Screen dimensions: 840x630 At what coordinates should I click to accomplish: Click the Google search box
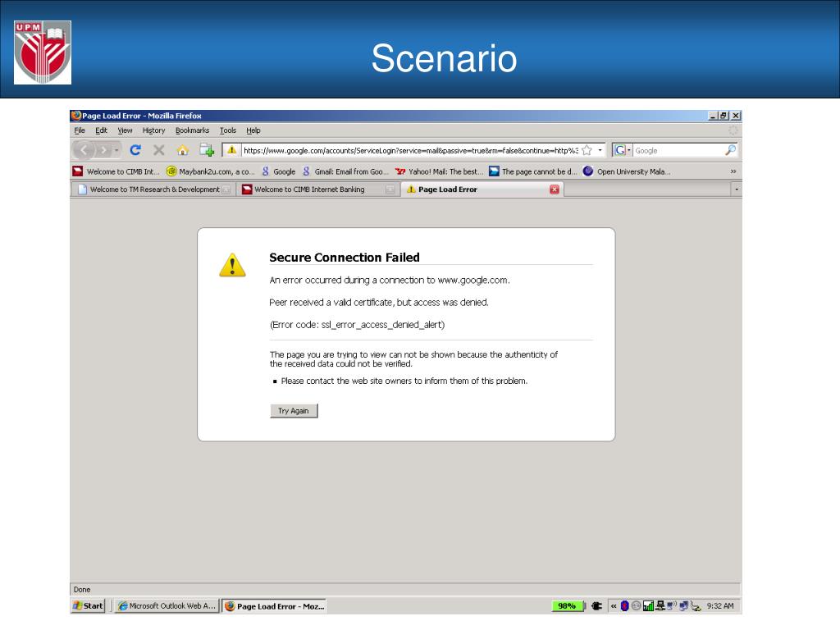(x=678, y=151)
